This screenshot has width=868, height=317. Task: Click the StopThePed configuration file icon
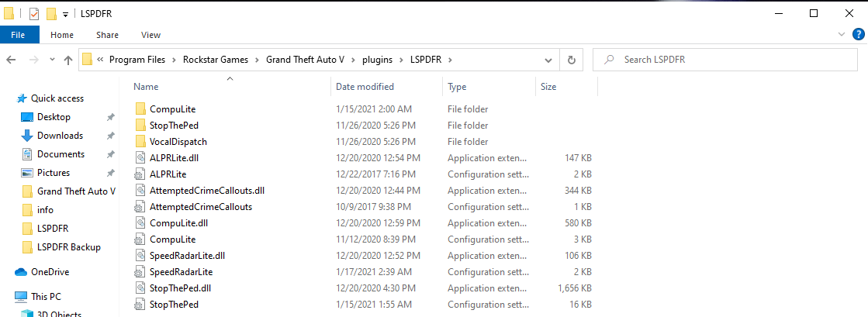coord(140,305)
